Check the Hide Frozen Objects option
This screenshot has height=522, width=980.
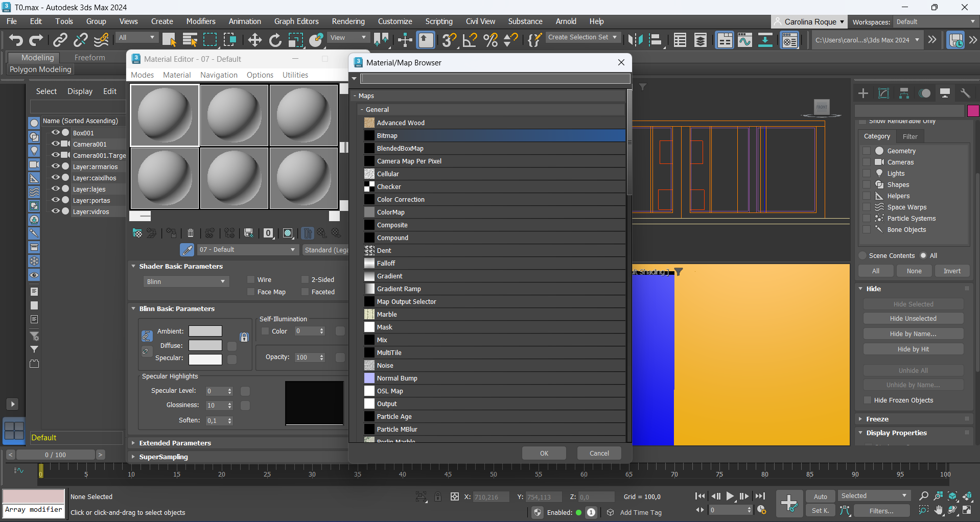[867, 400]
